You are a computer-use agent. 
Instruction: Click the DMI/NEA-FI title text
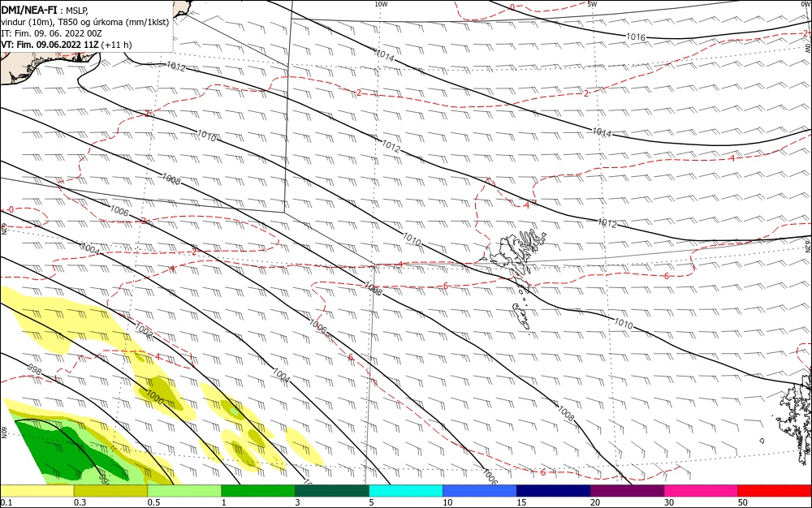(x=29, y=10)
